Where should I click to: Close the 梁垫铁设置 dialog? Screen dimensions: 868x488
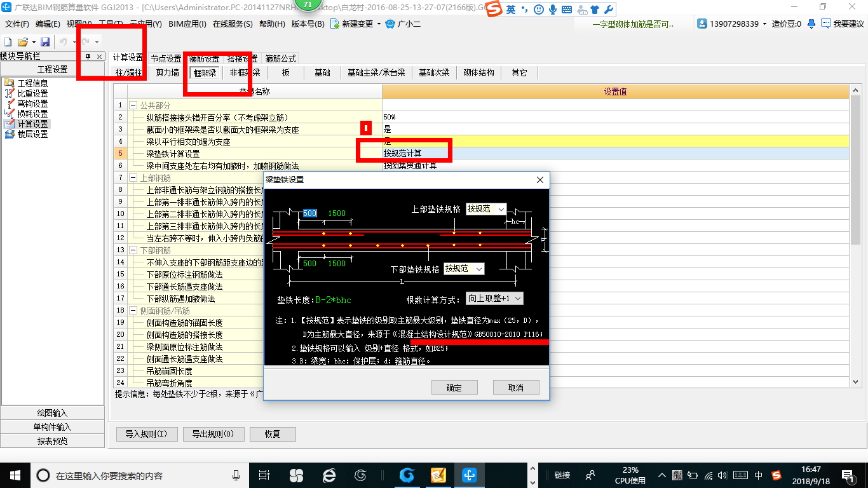[540, 180]
